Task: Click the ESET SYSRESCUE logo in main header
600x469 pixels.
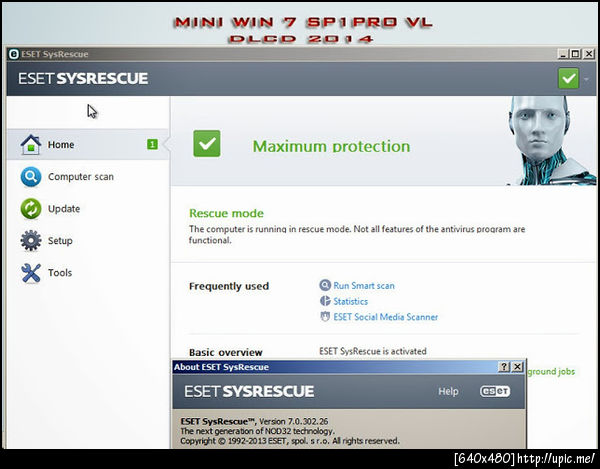Action: click(x=83, y=78)
